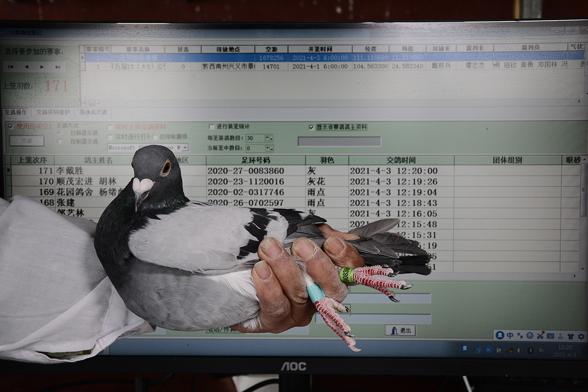Switch to the 交鸽操作 tab

15,112
